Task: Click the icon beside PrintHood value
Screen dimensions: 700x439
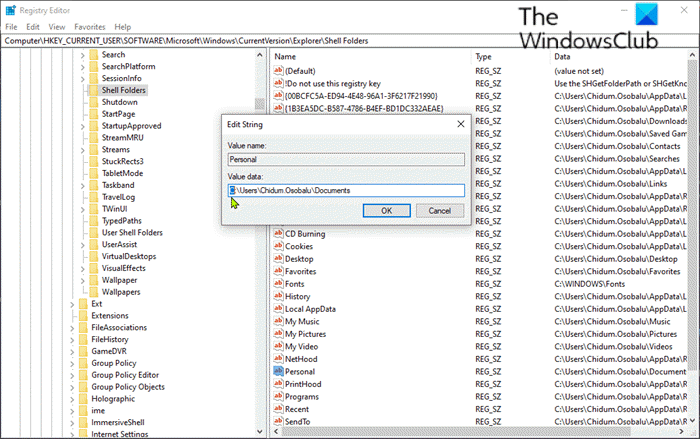Action: point(278,384)
